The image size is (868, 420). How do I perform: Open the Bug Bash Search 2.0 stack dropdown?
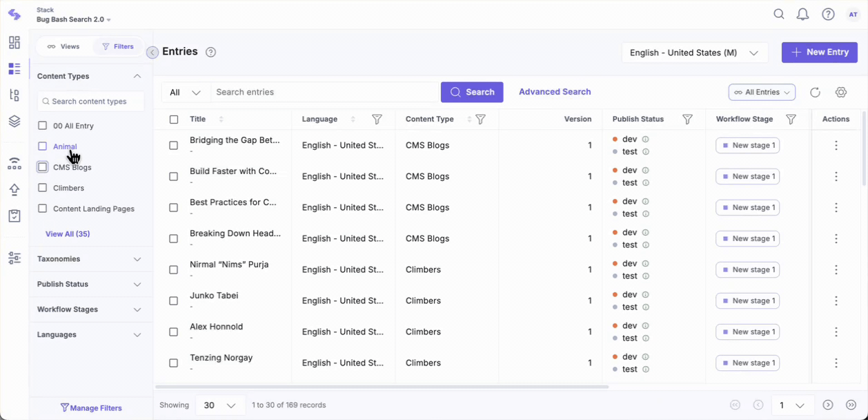click(74, 19)
